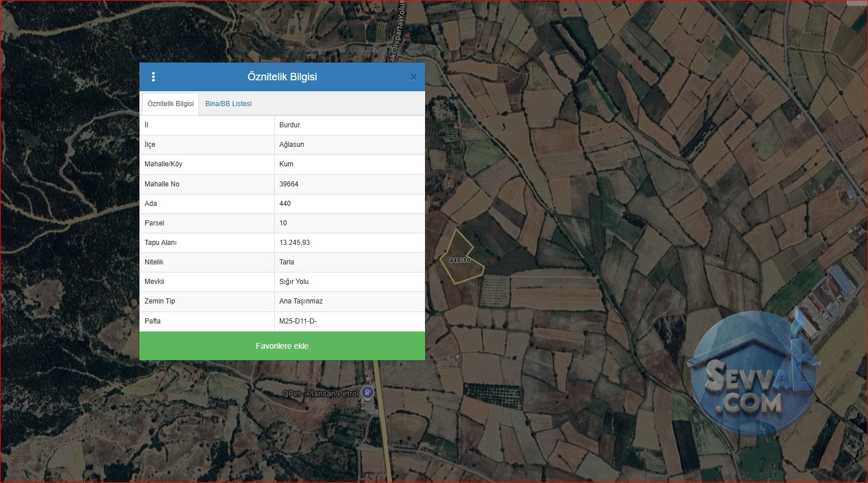Click the QPet - Plansan Petrol map label
The height and width of the screenshot is (483, 868).
coord(321,394)
